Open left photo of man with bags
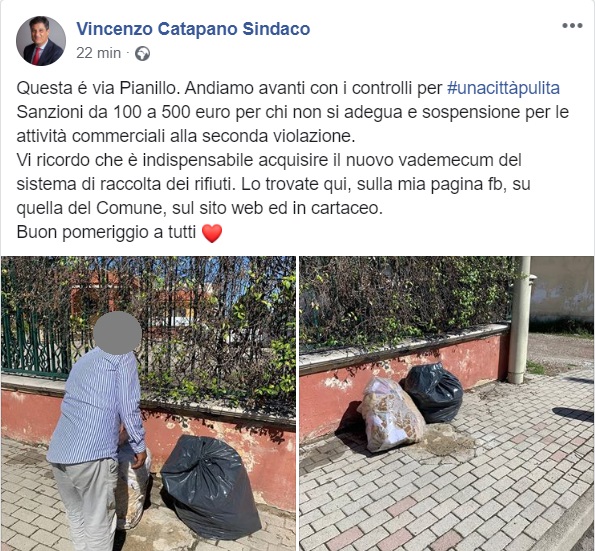The width and height of the screenshot is (595, 551). click(148, 403)
